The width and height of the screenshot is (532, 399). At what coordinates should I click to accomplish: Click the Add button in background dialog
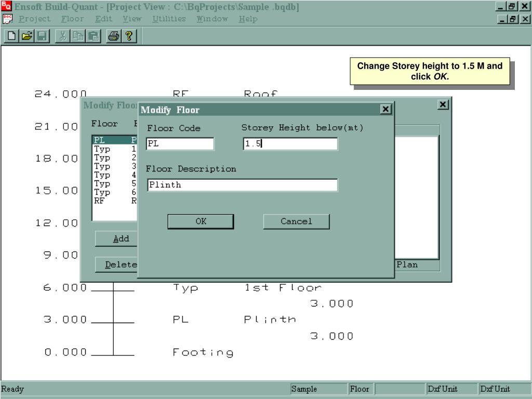(116, 239)
